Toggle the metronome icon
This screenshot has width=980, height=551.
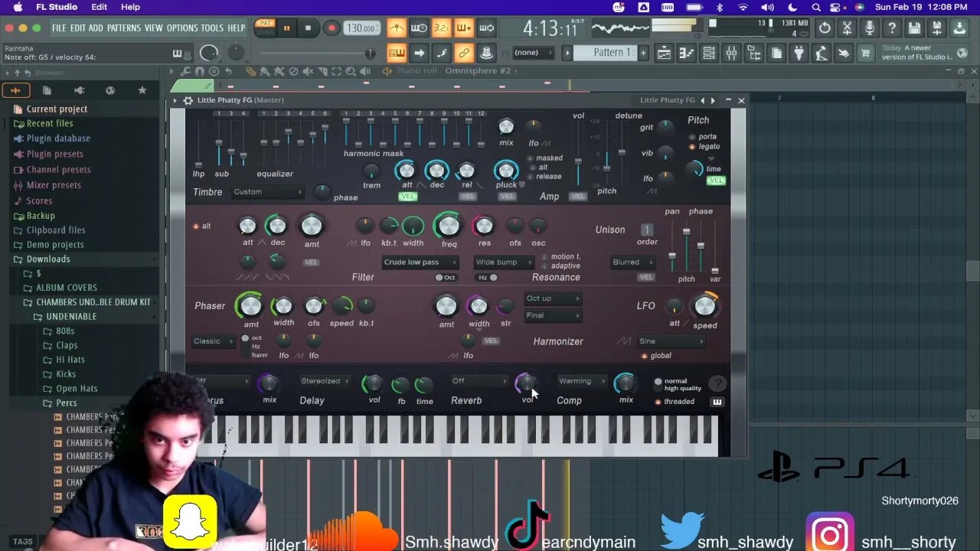[397, 28]
